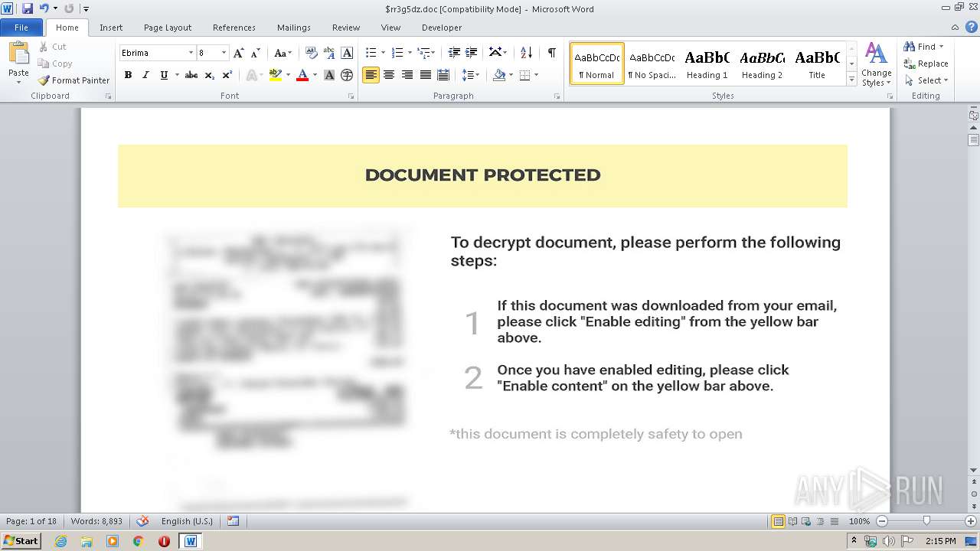Apply the Heading 1 style

point(707,64)
